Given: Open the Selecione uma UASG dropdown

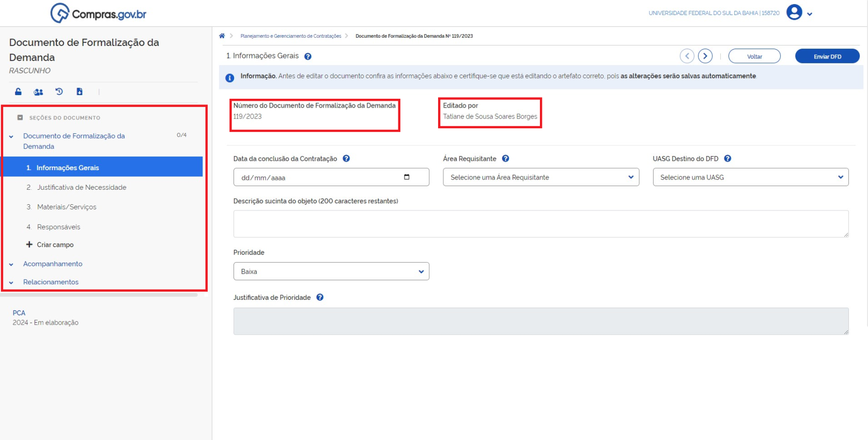Looking at the screenshot, I should pyautogui.click(x=750, y=177).
